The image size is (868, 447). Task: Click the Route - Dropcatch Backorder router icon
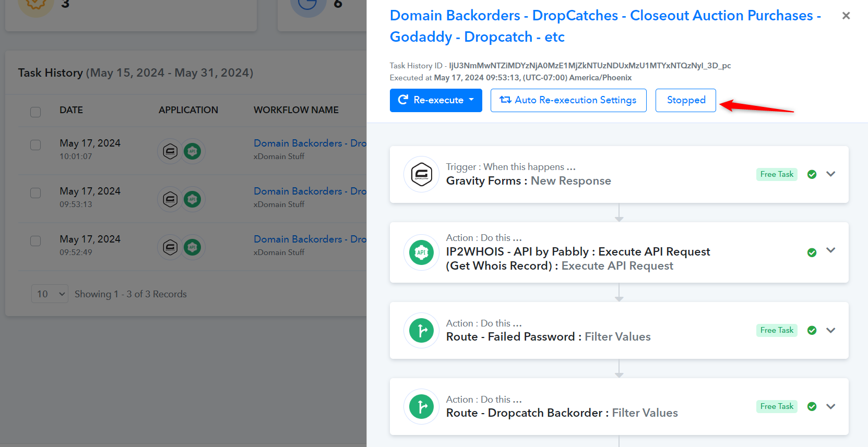pos(421,406)
